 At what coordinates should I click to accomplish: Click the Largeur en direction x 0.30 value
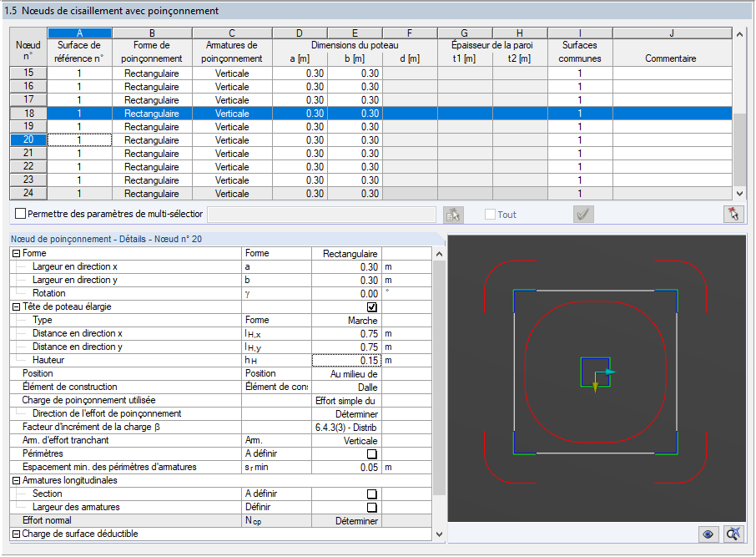pyautogui.click(x=346, y=267)
